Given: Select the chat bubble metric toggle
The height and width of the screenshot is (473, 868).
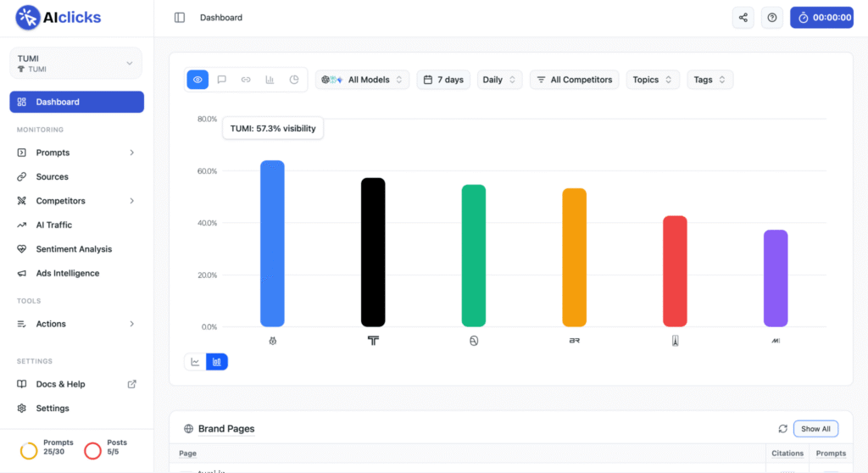Looking at the screenshot, I should [221, 80].
